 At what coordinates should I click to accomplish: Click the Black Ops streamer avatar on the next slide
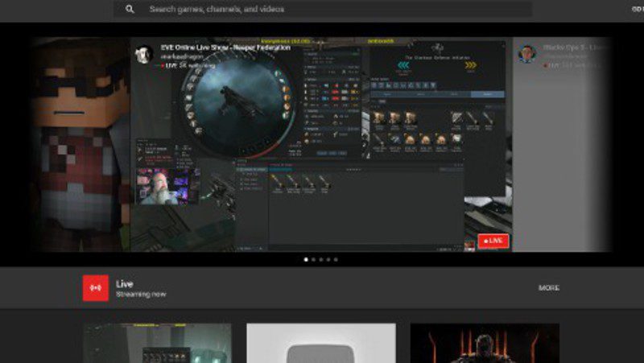coord(527,54)
